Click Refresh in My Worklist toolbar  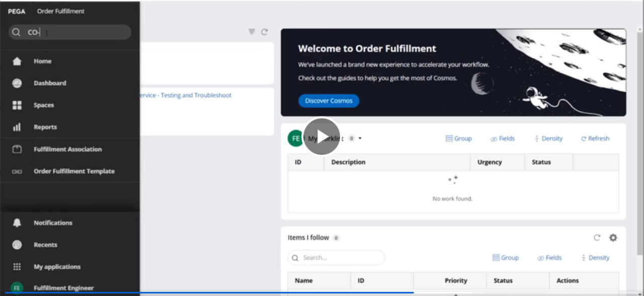(x=595, y=139)
